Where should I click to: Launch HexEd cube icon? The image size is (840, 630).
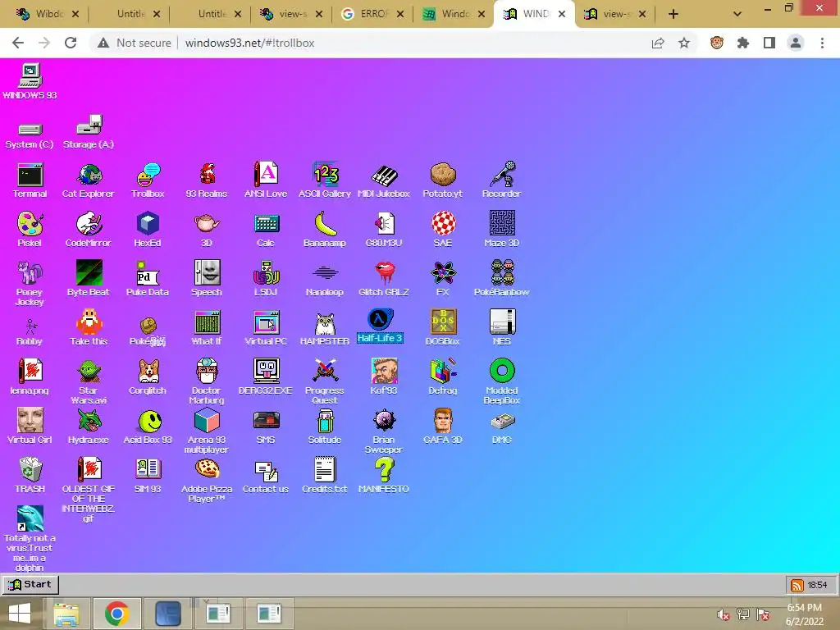148,230
